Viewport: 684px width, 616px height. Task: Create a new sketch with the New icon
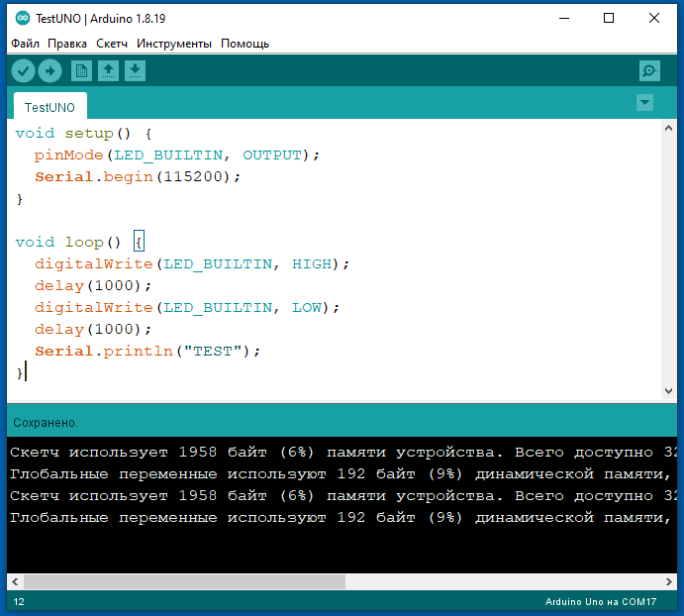(81, 70)
